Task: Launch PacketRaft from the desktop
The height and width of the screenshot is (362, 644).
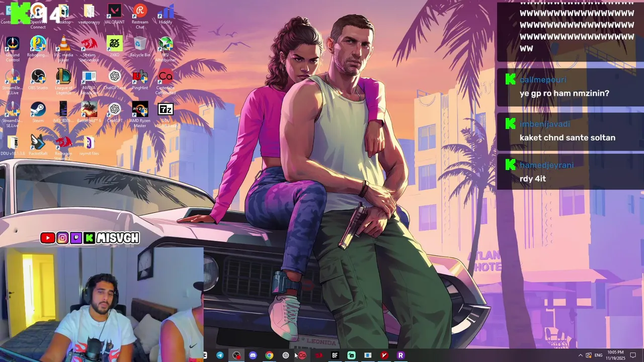Action: click(38, 146)
